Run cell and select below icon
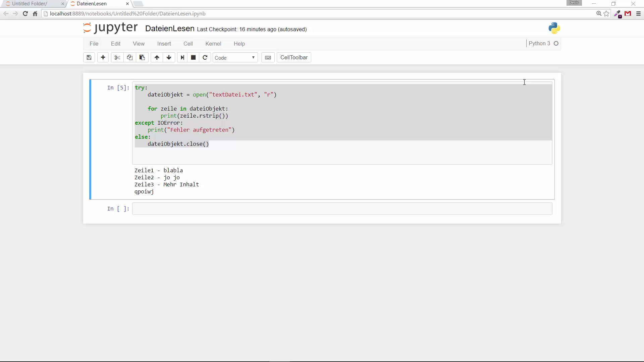644x362 pixels. (x=182, y=58)
